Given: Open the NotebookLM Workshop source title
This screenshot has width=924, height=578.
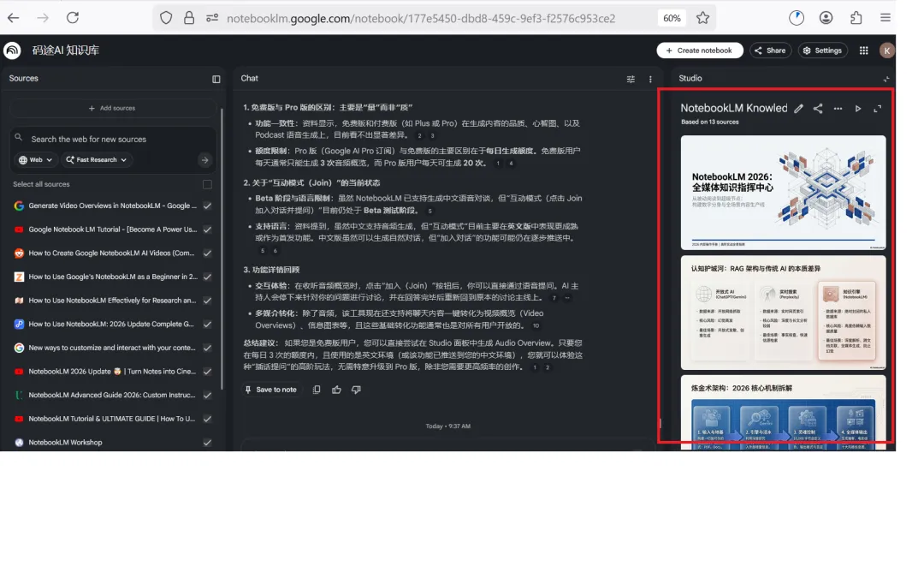Looking at the screenshot, I should pos(65,443).
